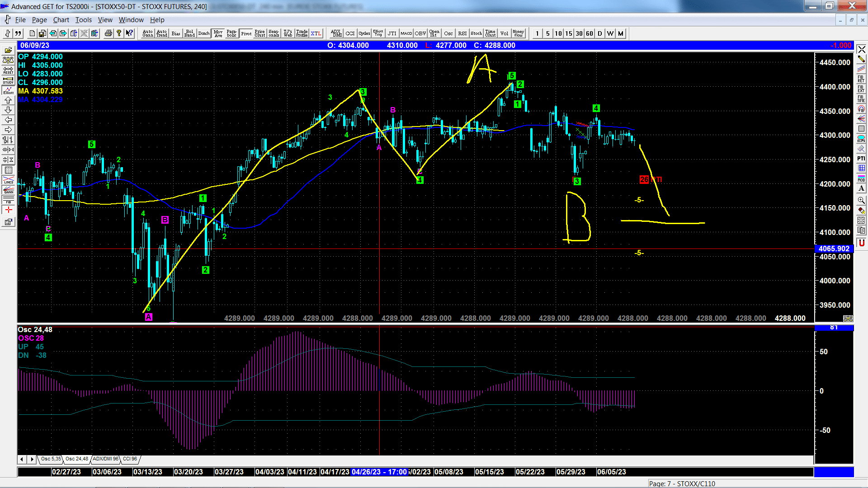This screenshot has width=868, height=488.
Task: Add the Money Flow indicator
Action: click(518, 33)
